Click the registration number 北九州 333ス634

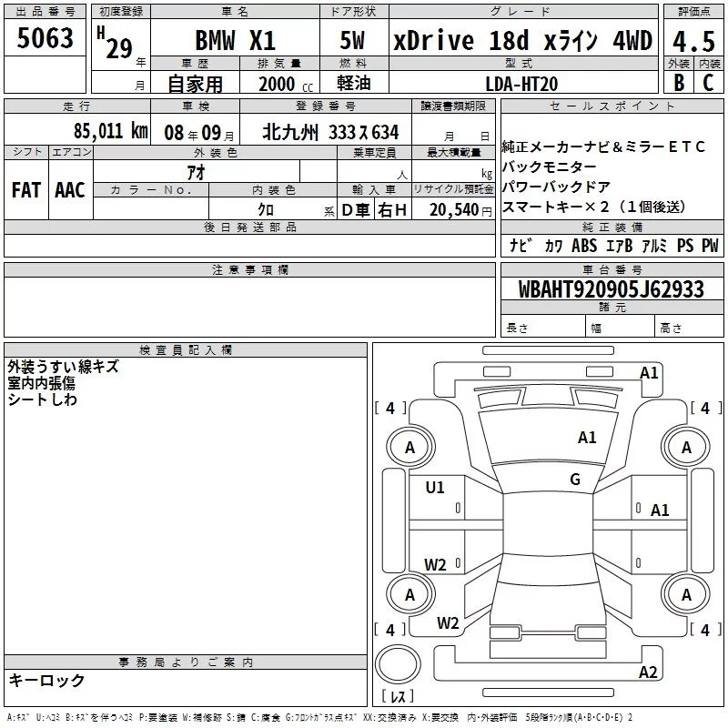[330, 133]
